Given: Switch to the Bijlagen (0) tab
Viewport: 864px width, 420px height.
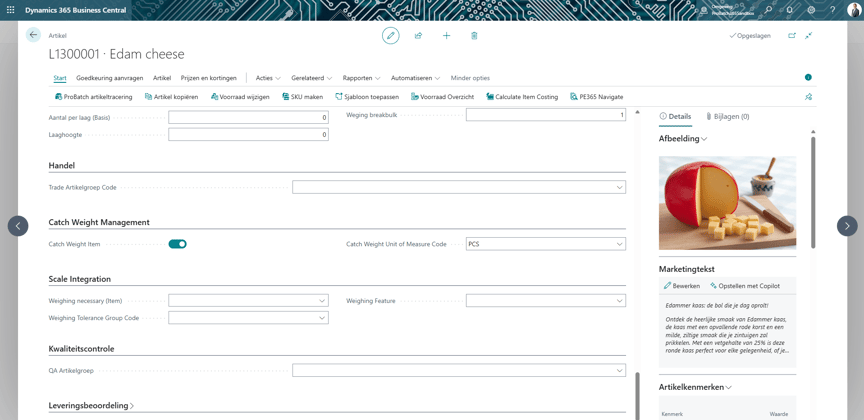Looking at the screenshot, I should tap(728, 116).
